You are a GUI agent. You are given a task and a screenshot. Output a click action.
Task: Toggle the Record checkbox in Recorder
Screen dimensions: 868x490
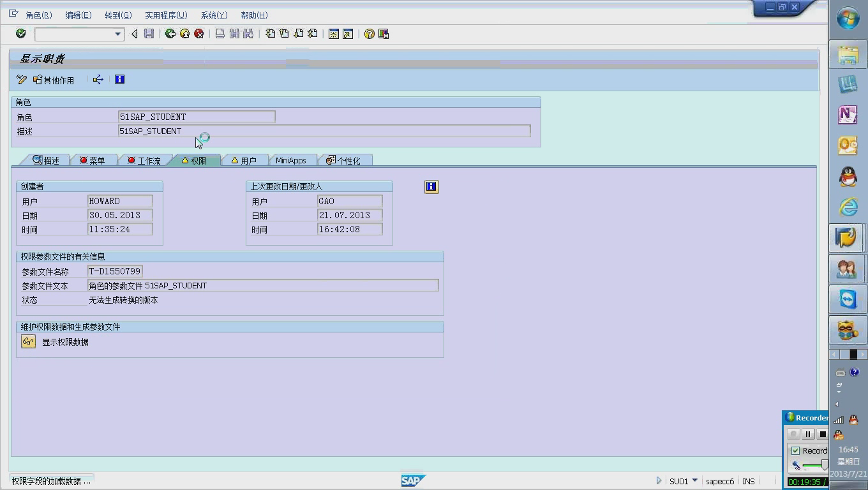coord(795,450)
